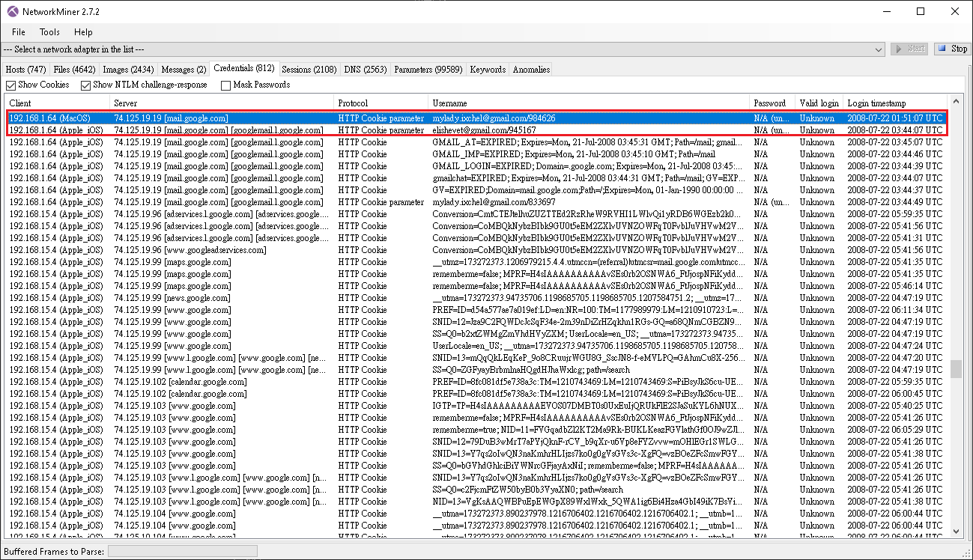The height and width of the screenshot is (560, 973).
Task: Select the Credentials (812) tab
Action: [x=243, y=68]
